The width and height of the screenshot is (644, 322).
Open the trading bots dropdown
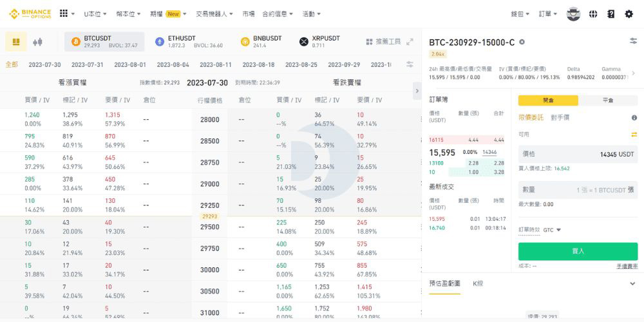[x=214, y=14]
